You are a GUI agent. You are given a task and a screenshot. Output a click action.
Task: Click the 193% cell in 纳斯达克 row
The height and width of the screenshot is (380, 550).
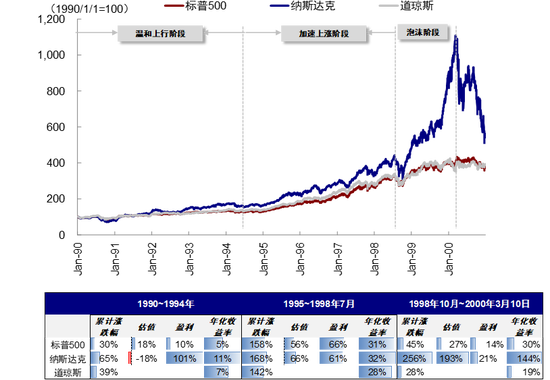click(x=451, y=359)
